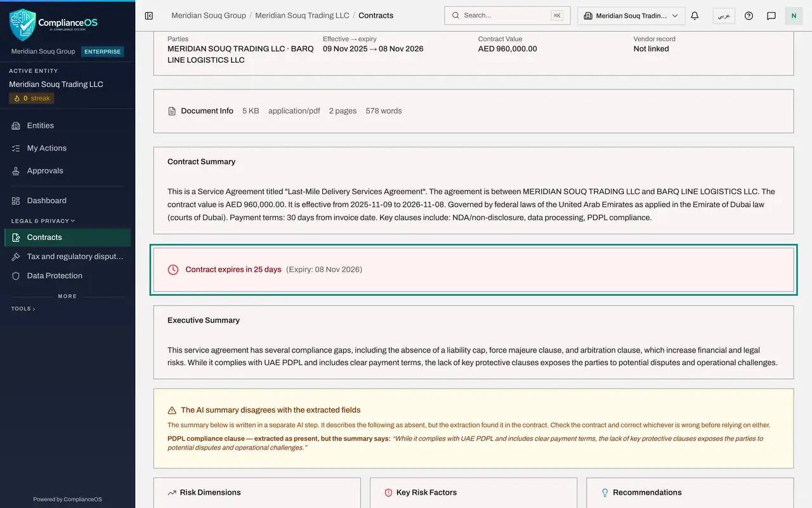Go to My Actions
812x508 pixels.
[x=67, y=149]
